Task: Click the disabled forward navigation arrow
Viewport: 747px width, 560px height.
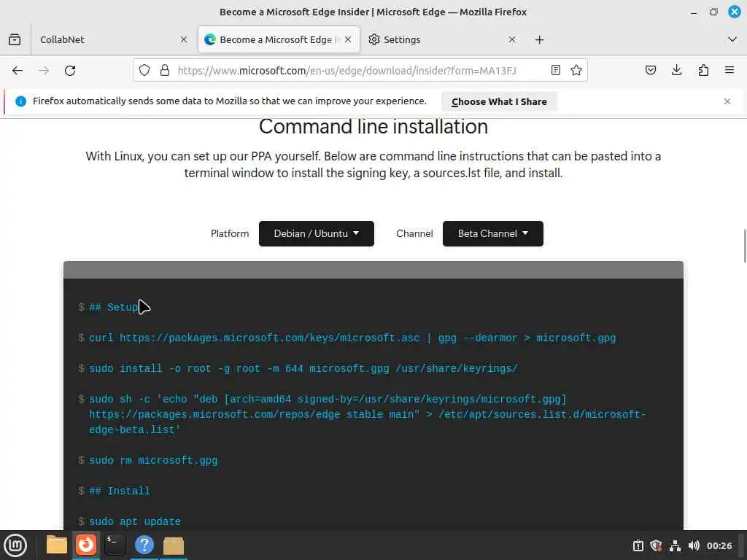Action: click(x=44, y=71)
